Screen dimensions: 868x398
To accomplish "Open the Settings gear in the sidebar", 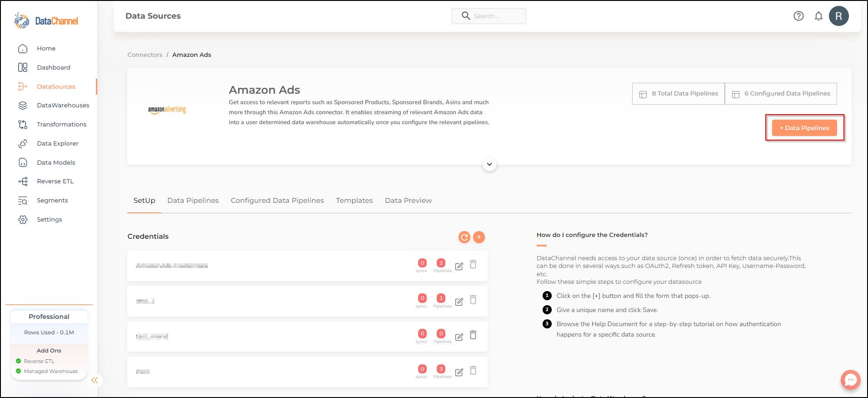I will tap(23, 219).
